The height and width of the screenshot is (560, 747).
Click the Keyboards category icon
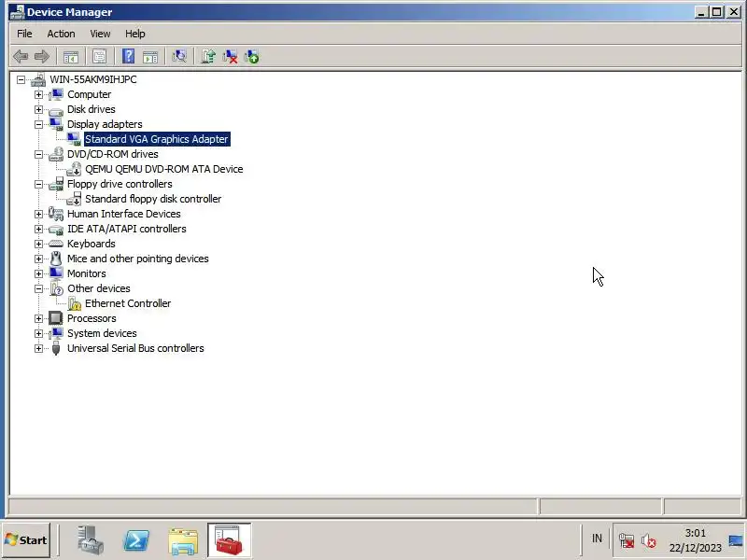tap(56, 244)
